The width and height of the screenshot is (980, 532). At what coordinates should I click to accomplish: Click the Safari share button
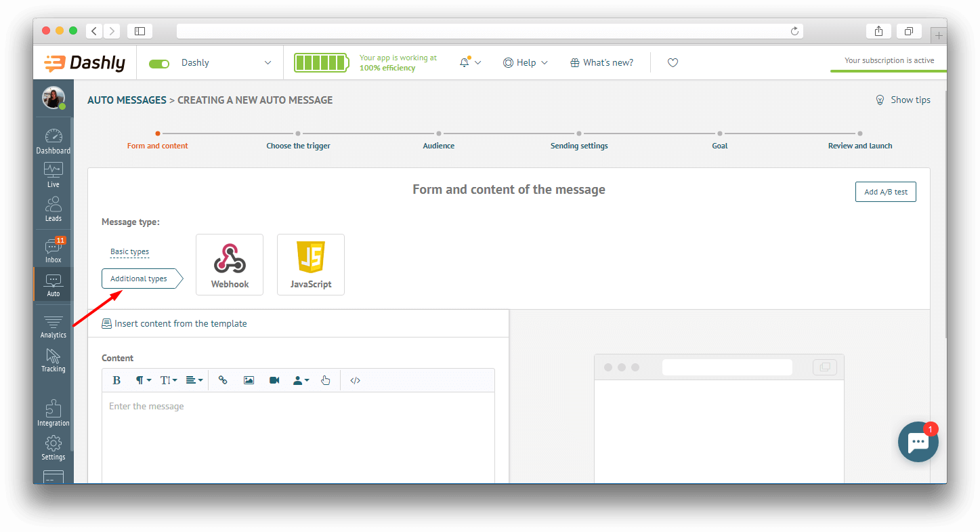(878, 31)
